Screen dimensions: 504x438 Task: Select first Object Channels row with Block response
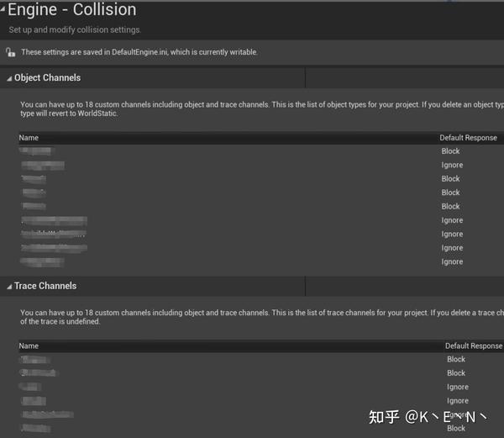pyautogui.click(x=261, y=151)
